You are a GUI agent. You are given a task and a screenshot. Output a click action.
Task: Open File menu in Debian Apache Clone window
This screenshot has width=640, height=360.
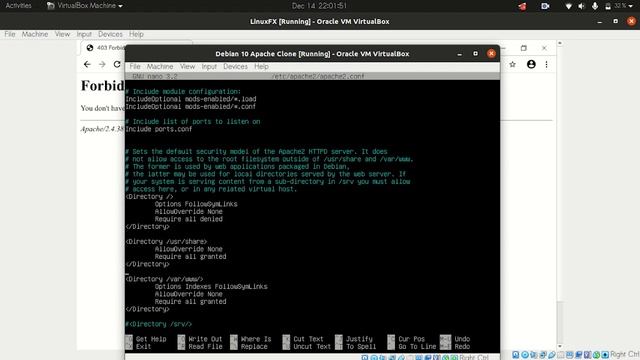tap(135, 67)
